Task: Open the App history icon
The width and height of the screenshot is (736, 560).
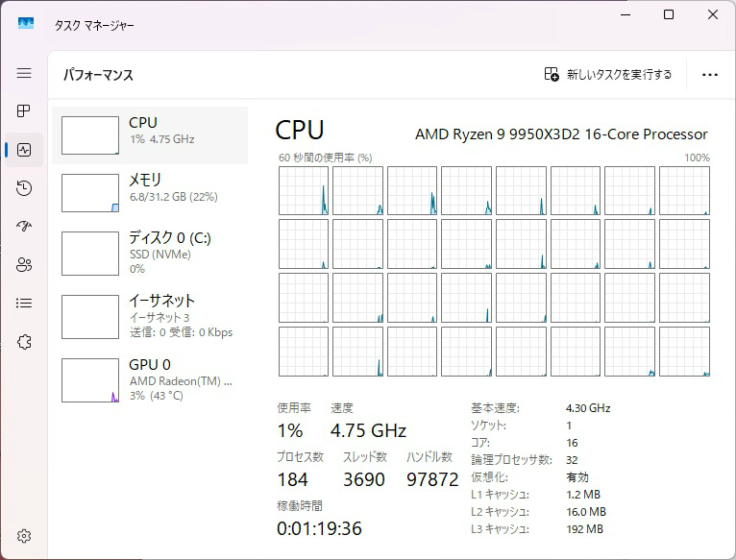Action: coord(24,188)
